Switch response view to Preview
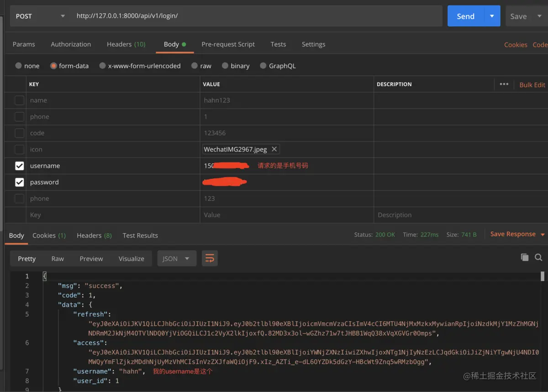This screenshot has width=548, height=392. [x=91, y=258]
